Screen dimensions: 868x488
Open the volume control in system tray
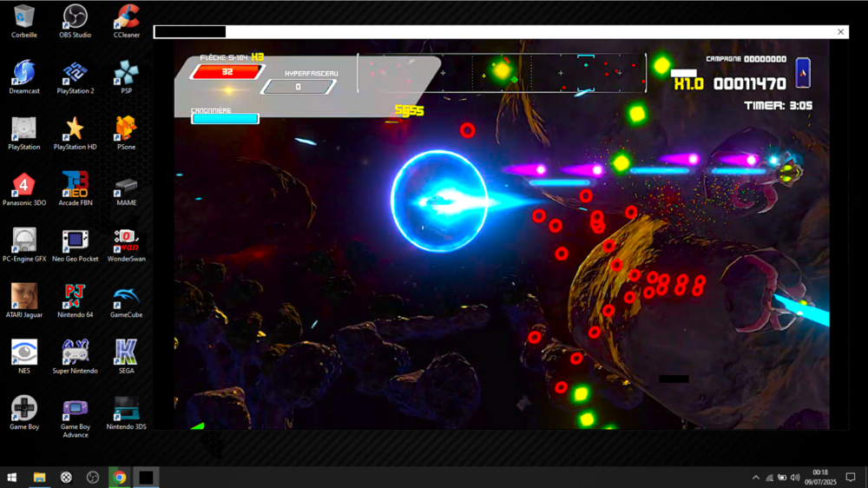pyautogui.click(x=795, y=478)
